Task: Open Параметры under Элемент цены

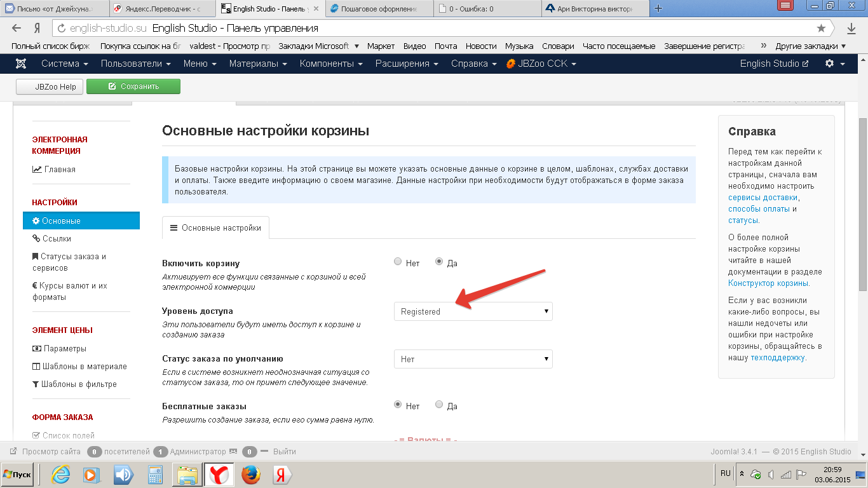Action: tap(59, 348)
